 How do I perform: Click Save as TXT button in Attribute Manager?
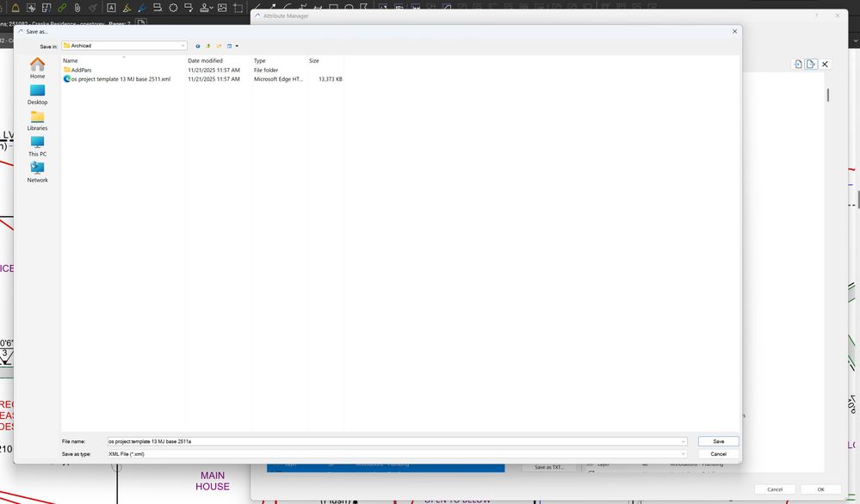click(549, 467)
